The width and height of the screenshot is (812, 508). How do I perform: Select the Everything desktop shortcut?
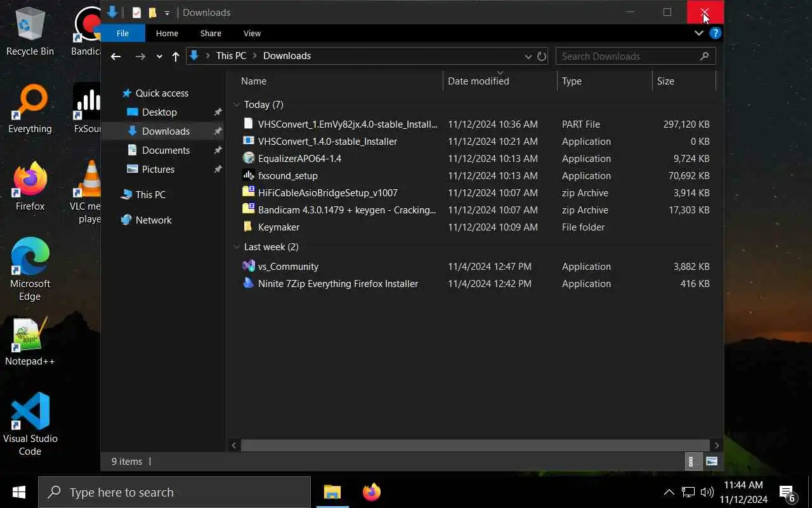30,109
